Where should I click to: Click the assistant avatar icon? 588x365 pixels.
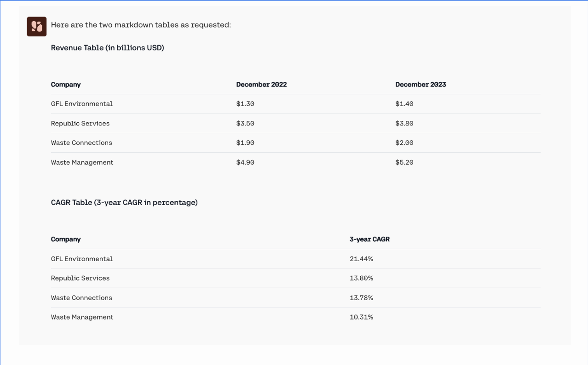tap(36, 27)
